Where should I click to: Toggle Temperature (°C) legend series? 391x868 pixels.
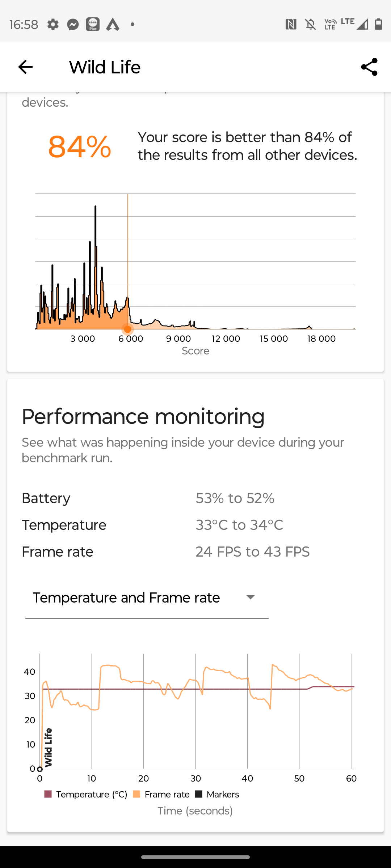(86, 795)
